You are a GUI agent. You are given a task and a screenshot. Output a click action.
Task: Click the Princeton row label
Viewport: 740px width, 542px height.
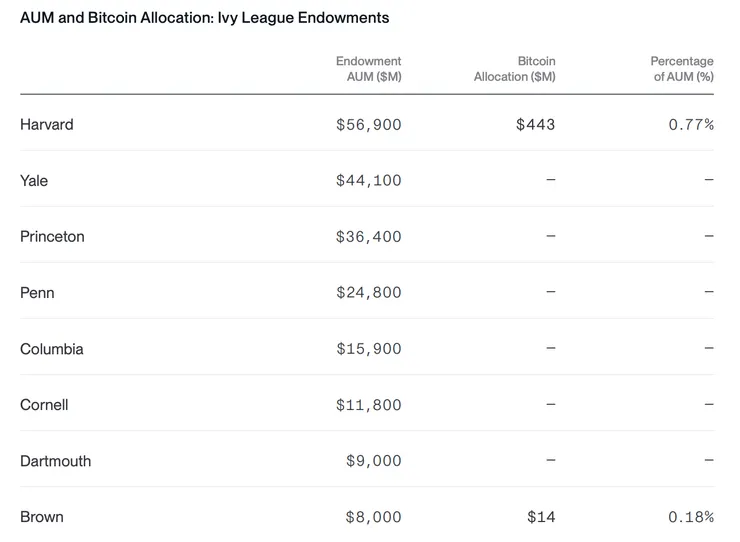pos(52,237)
